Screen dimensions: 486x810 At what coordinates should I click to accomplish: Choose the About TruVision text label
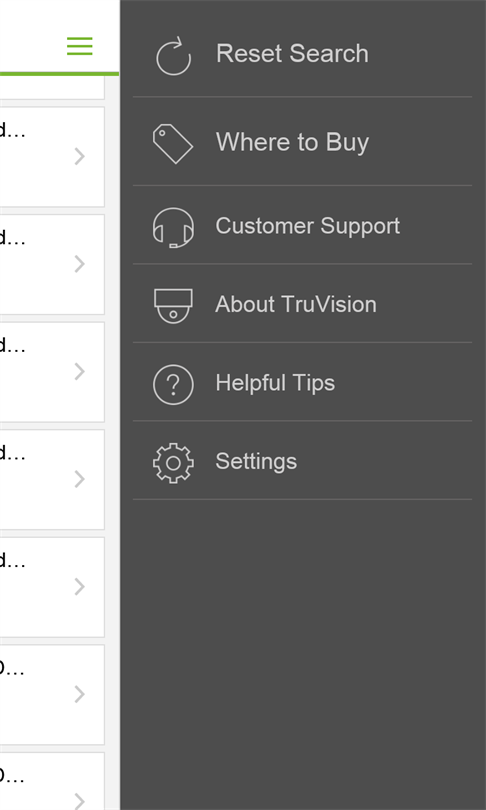pos(296,304)
